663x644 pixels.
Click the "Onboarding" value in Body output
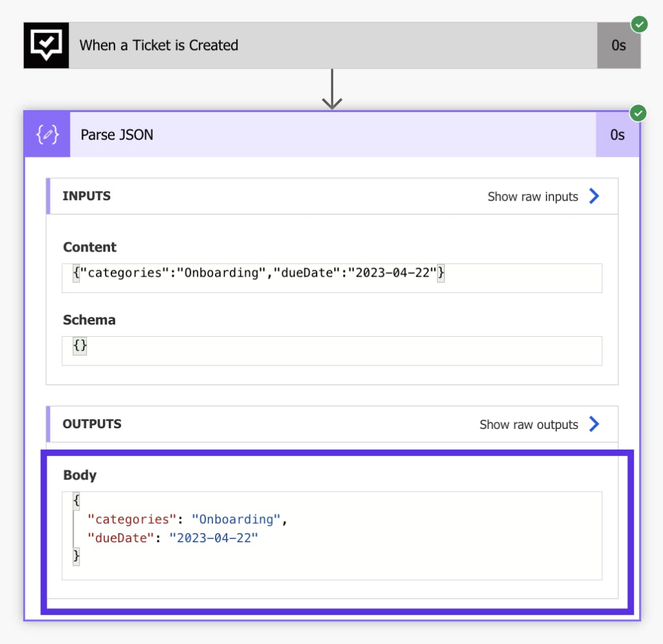pos(236,520)
